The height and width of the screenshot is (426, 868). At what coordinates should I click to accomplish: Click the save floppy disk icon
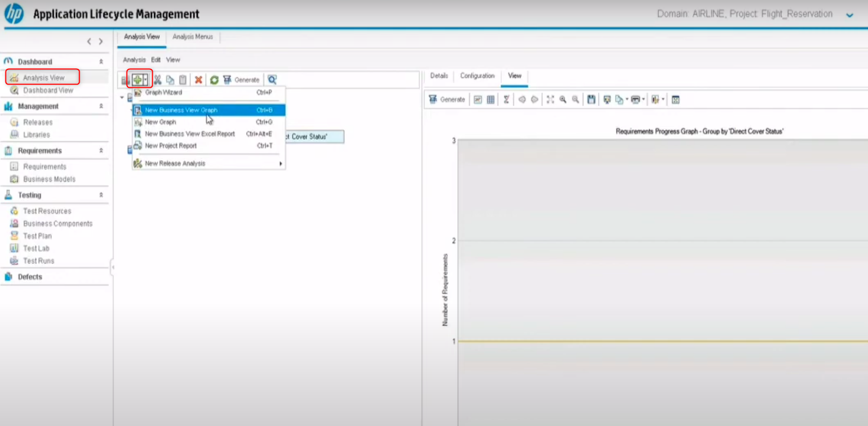591,99
